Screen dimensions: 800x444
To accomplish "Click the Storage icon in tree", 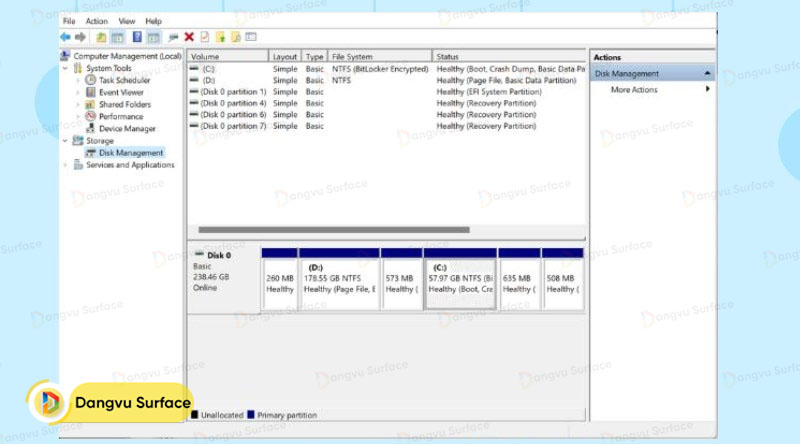I will click(x=78, y=140).
